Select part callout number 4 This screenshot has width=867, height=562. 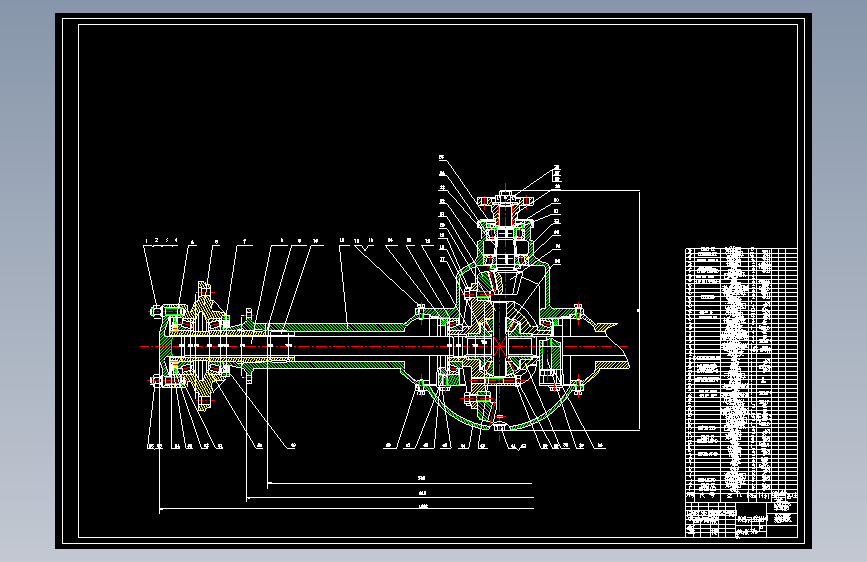(x=176, y=240)
